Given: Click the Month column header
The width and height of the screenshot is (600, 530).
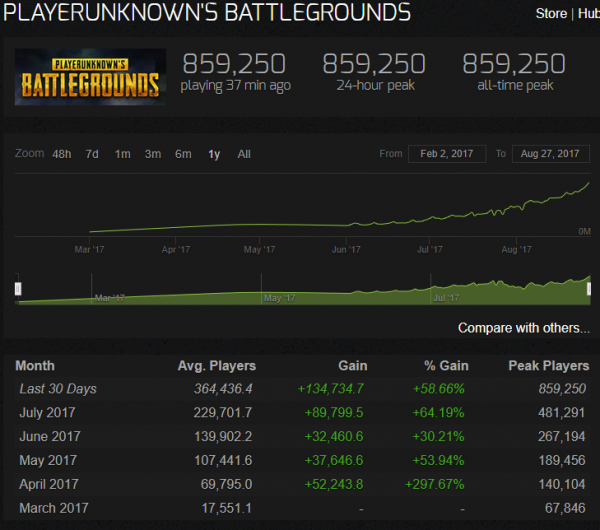Looking at the screenshot, I should tap(35, 366).
